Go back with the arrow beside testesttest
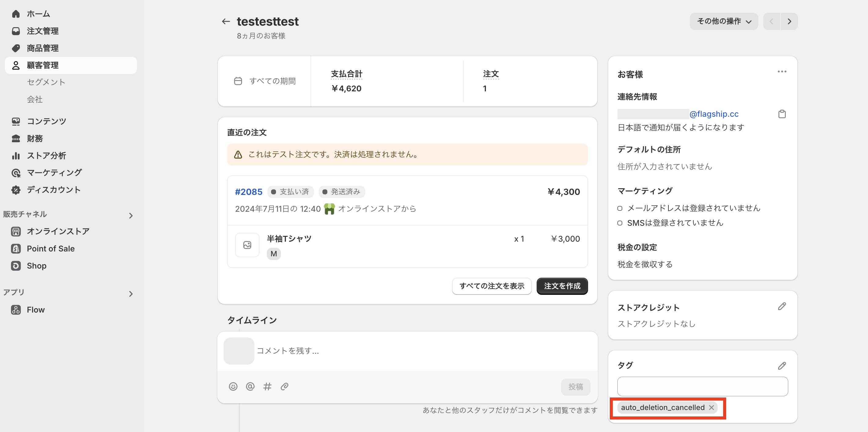This screenshot has height=432, width=868. 226,22
